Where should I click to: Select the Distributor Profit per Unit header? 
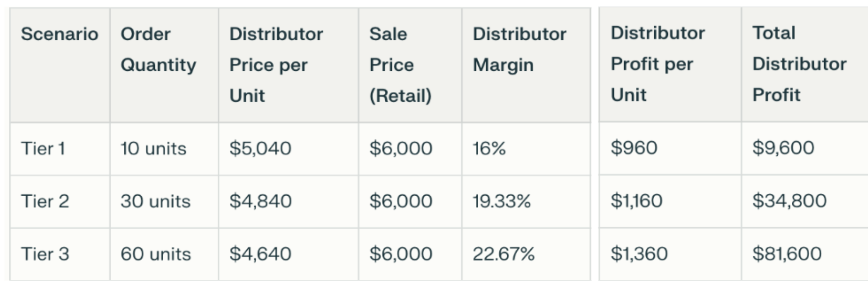pyautogui.click(x=658, y=63)
